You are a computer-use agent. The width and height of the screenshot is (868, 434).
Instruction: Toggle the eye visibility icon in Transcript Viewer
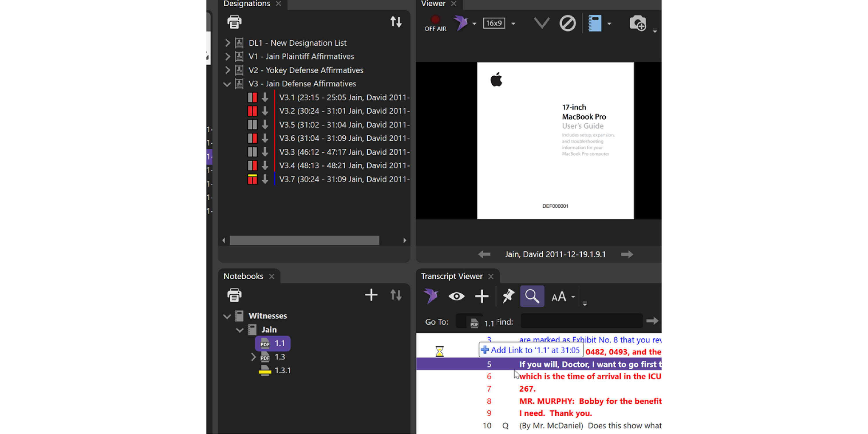457,296
